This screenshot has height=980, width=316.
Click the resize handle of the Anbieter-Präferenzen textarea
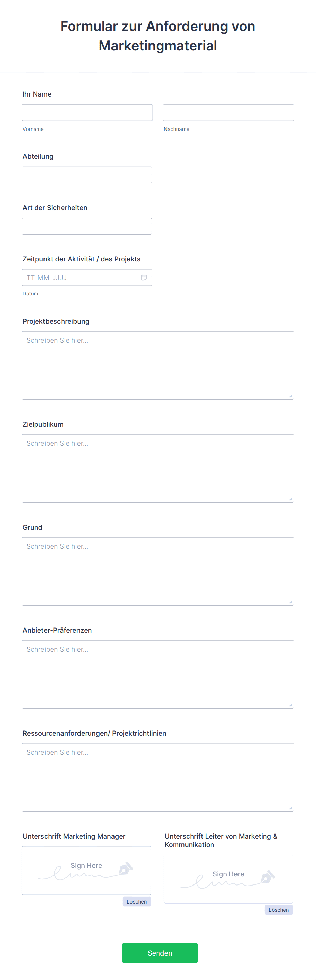[x=291, y=705]
